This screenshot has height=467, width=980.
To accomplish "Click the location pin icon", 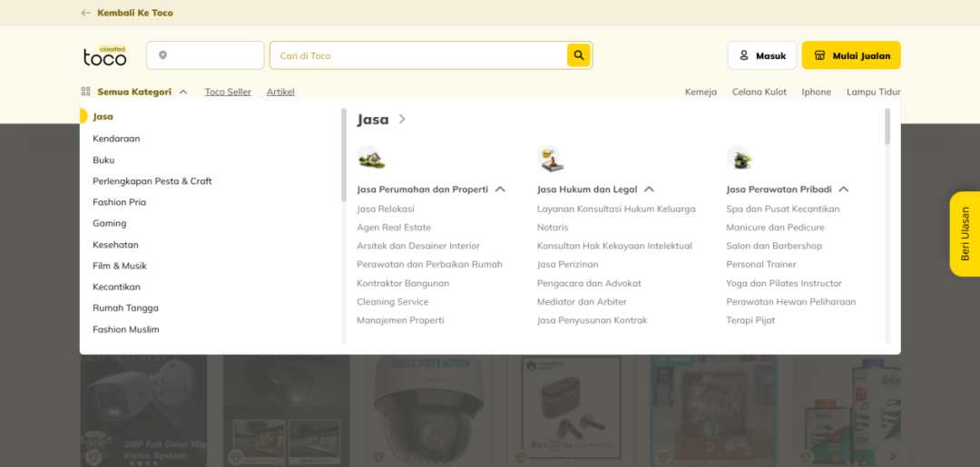I will coord(163,55).
